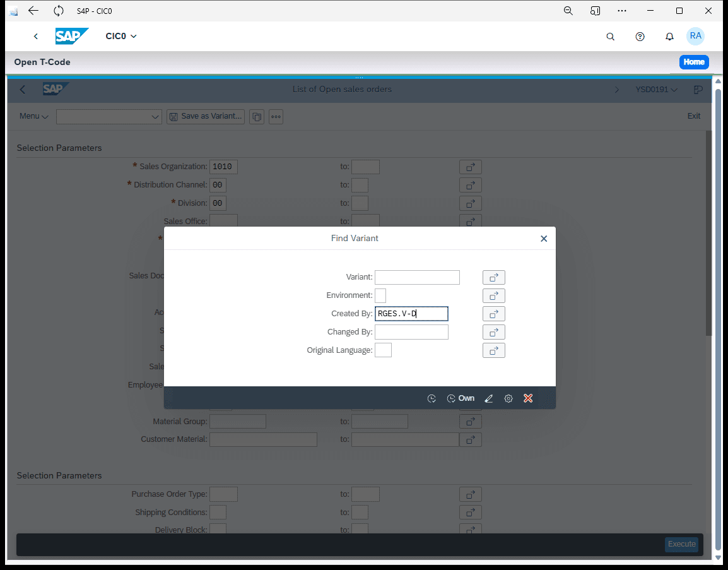728x570 pixels.
Task: Click the Variant input field
Action: 417,277
